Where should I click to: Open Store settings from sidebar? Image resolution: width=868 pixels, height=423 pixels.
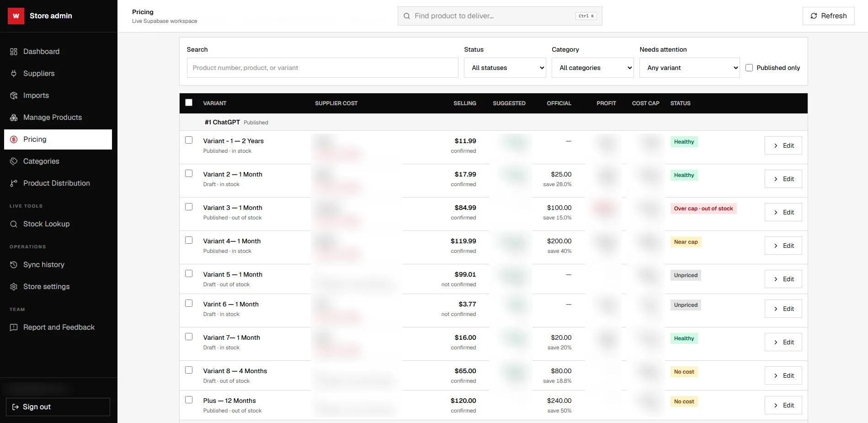point(58,287)
